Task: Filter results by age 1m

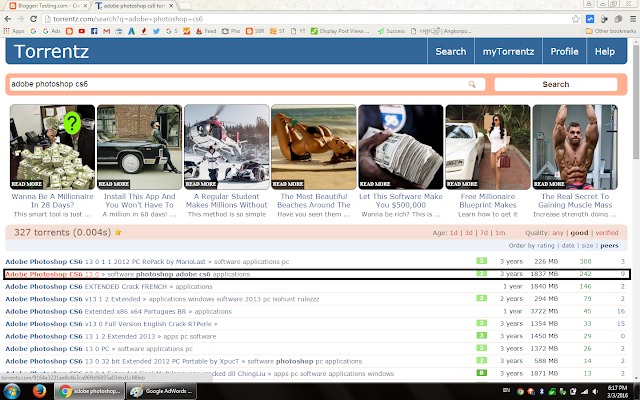Action: tap(500, 233)
